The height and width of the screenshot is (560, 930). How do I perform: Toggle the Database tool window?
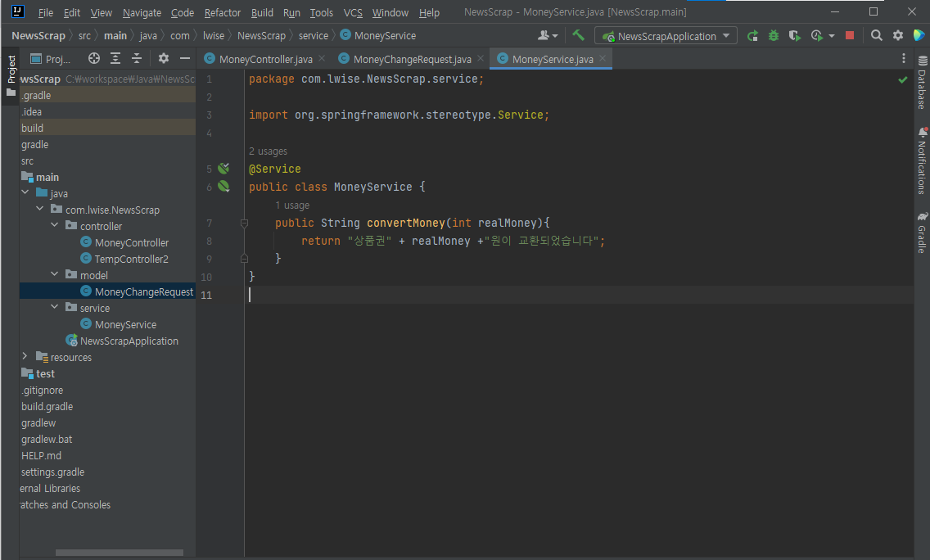tap(922, 84)
